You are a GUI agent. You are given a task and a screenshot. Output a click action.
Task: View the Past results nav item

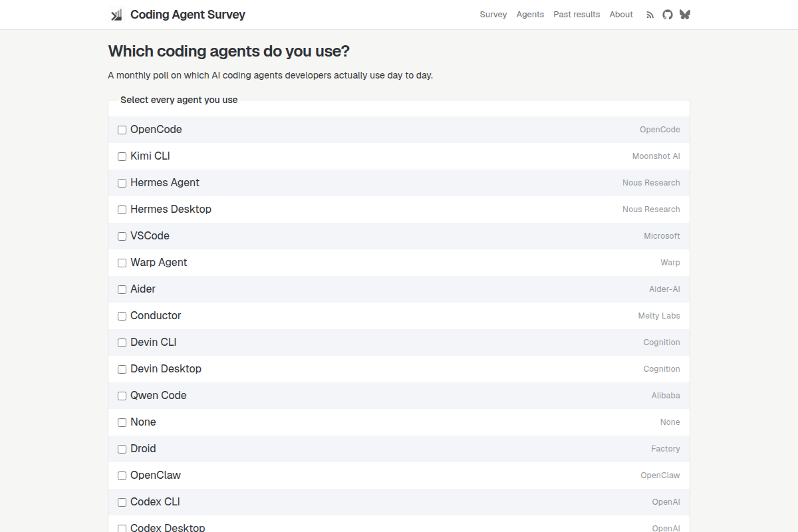(x=577, y=15)
